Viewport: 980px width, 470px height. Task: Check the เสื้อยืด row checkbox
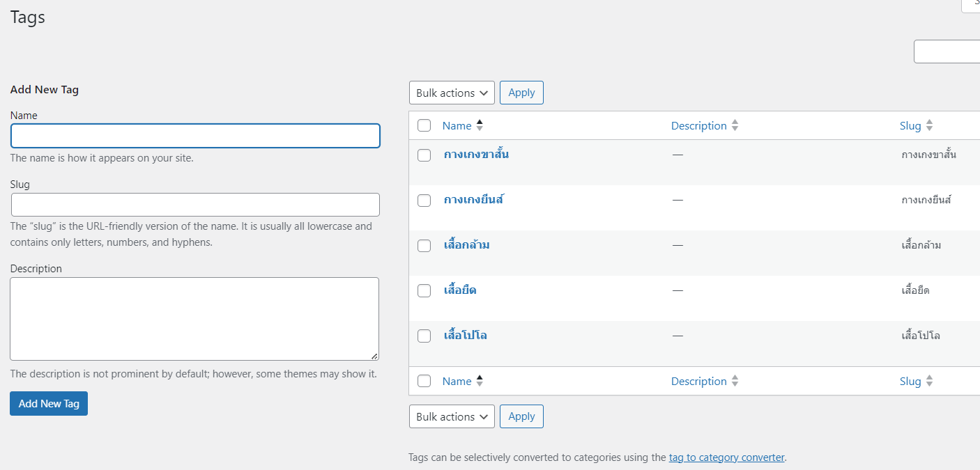pyautogui.click(x=424, y=290)
